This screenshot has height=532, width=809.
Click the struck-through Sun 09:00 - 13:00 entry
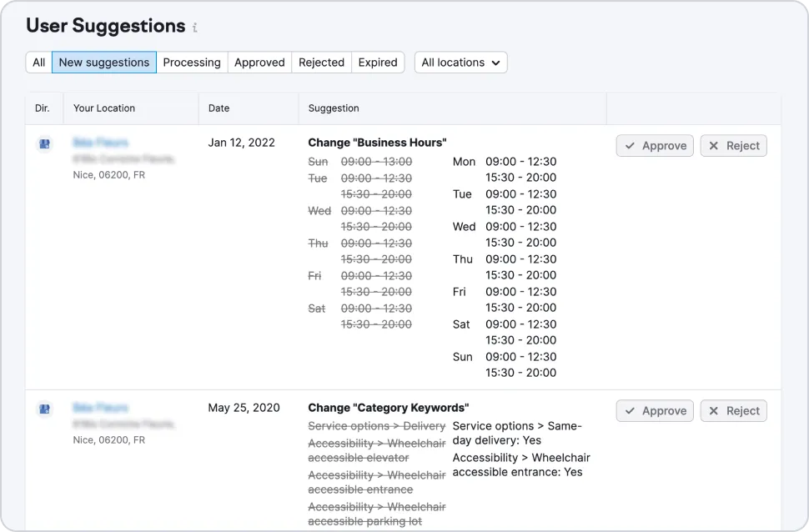coord(360,162)
